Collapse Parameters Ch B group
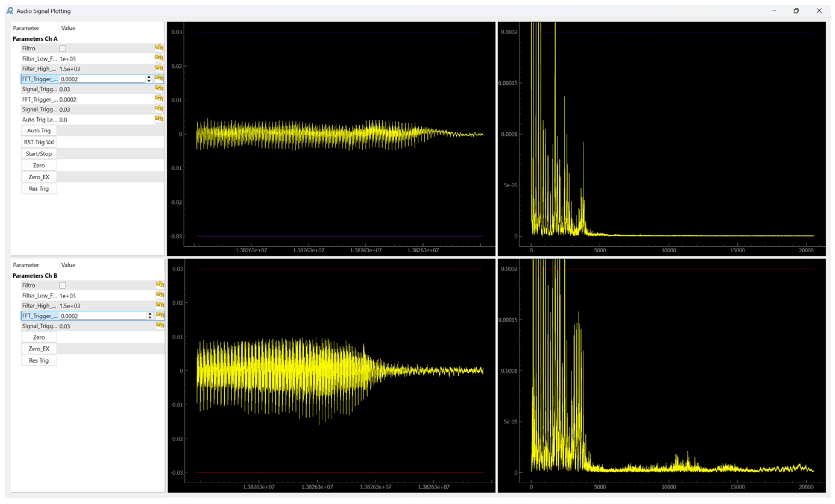835x504 pixels. click(35, 276)
